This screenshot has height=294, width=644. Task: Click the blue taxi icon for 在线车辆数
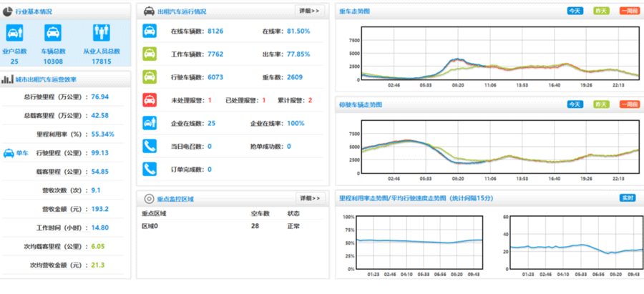(150, 31)
